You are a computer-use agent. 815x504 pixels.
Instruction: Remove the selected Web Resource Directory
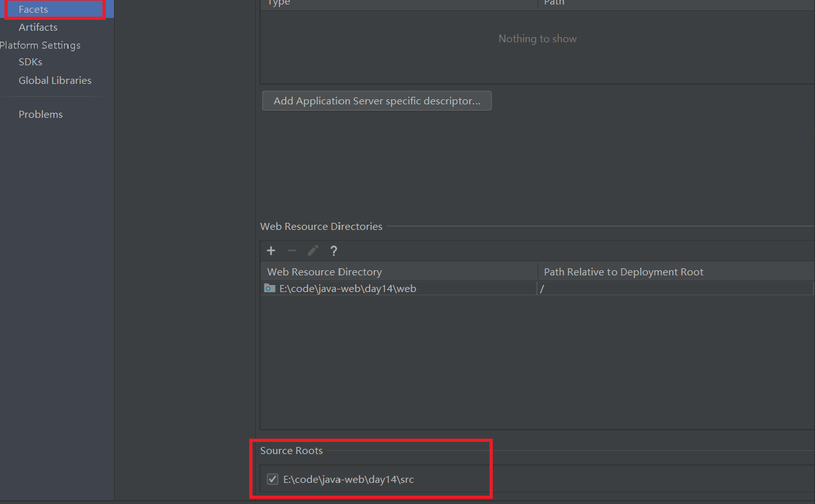292,250
